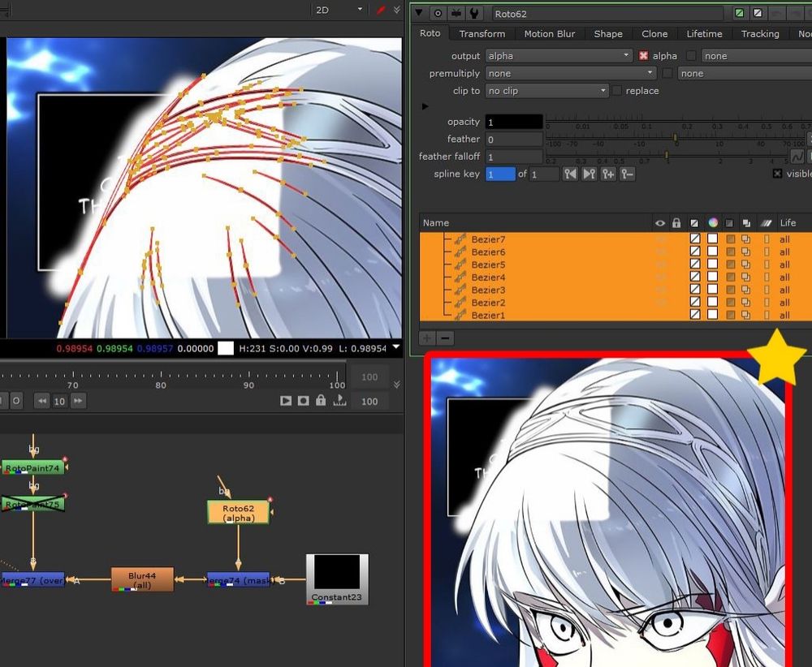Click blending mode icon for Bezier7
The image size is (812, 667).
coord(745,239)
